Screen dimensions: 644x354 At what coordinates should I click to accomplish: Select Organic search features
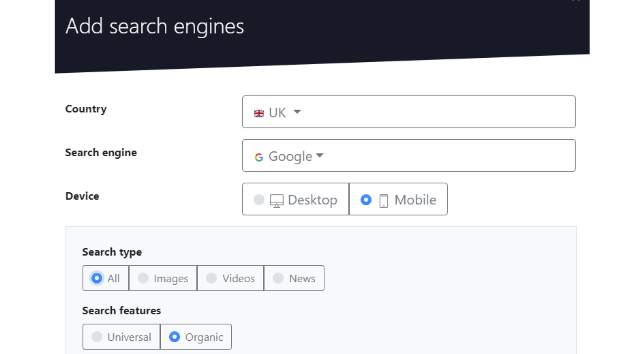[x=196, y=337]
